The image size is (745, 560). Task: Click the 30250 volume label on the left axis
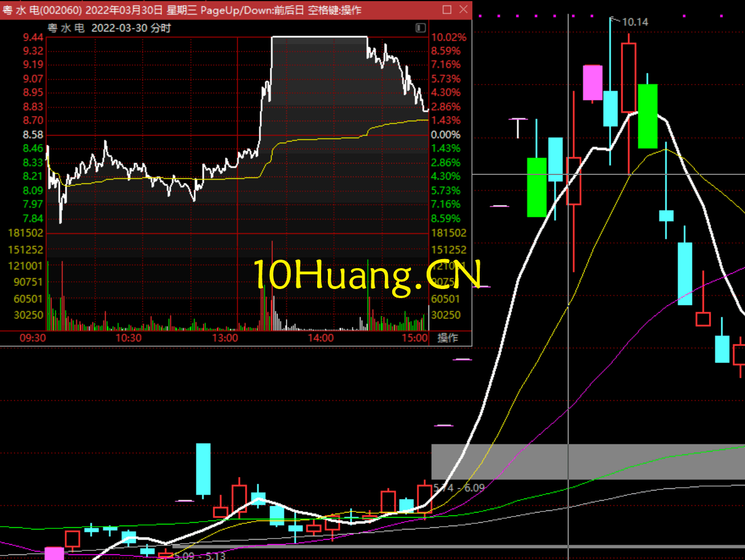28,314
